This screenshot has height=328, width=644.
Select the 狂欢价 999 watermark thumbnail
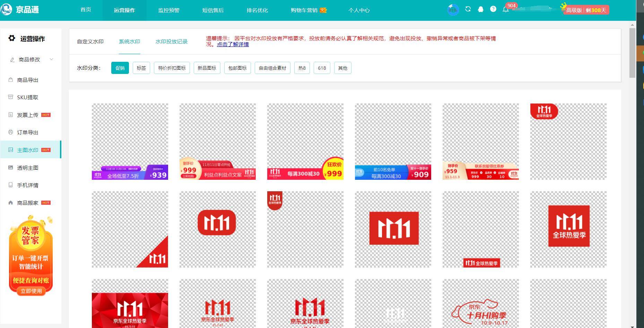(x=305, y=142)
